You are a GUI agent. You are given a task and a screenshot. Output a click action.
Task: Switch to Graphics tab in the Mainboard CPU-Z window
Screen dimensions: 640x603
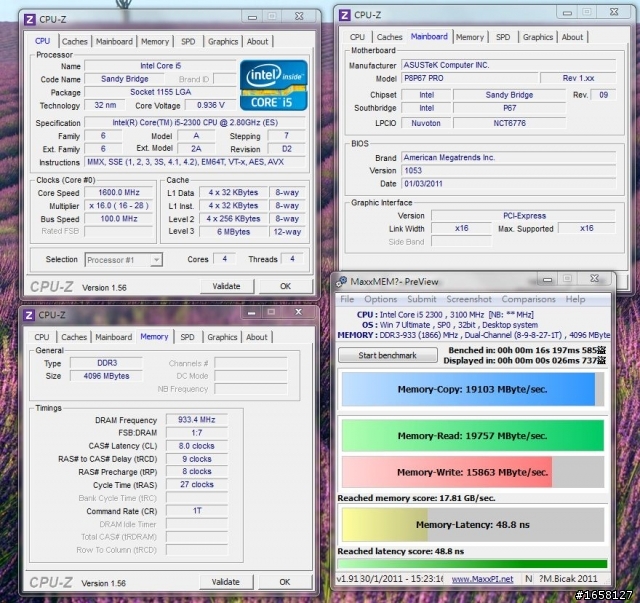(x=538, y=37)
